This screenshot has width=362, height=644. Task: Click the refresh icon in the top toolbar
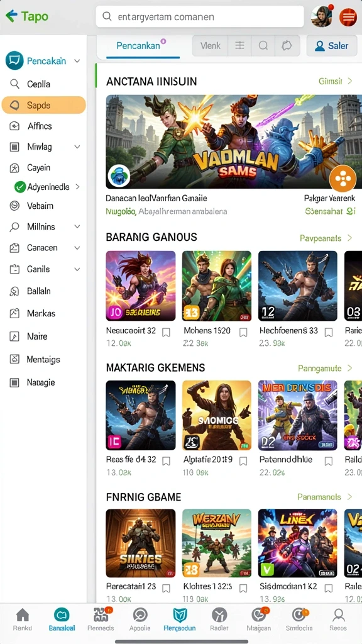pyautogui.click(x=286, y=45)
